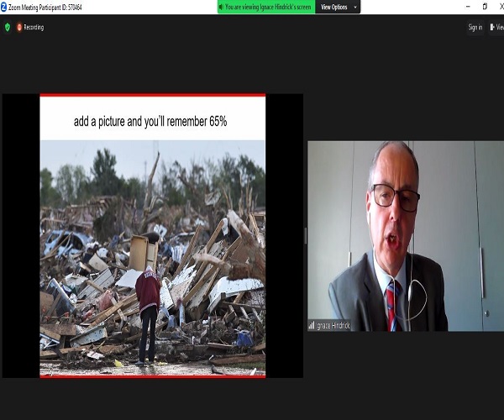Viewport: 504px width, 420px height.
Task: Click the 'Recording' label text
Action: click(x=34, y=28)
